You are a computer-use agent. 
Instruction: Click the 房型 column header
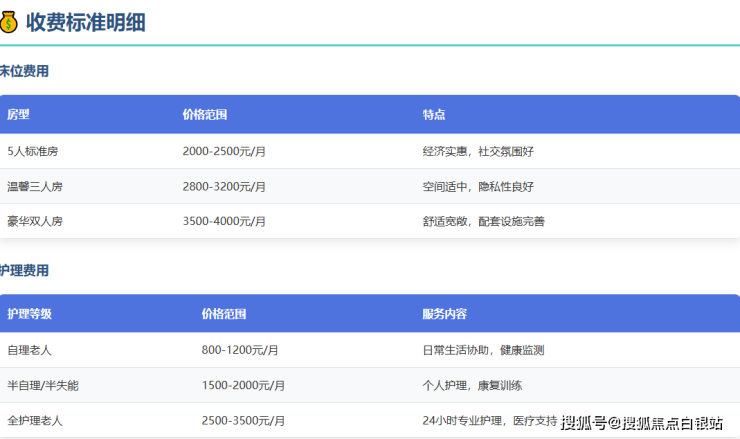coord(18,115)
